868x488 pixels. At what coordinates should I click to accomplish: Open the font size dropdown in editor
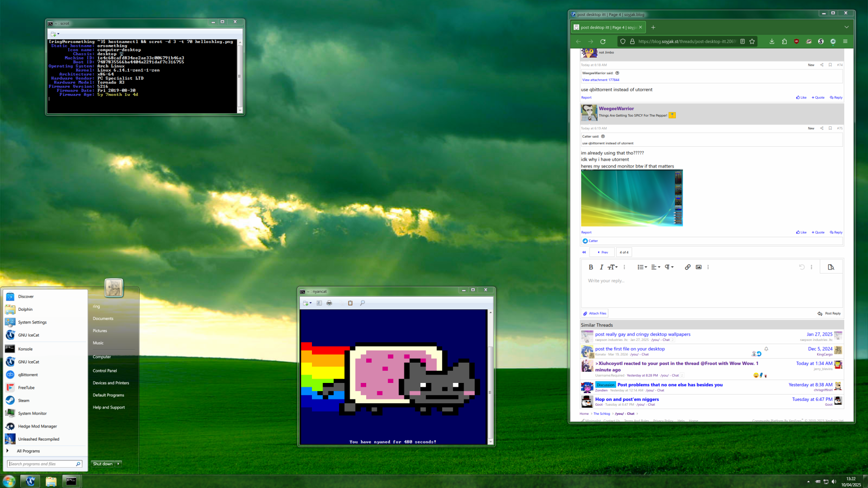(x=613, y=267)
